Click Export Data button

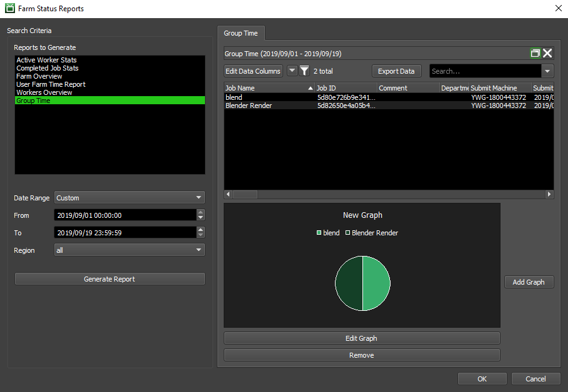pyautogui.click(x=396, y=71)
